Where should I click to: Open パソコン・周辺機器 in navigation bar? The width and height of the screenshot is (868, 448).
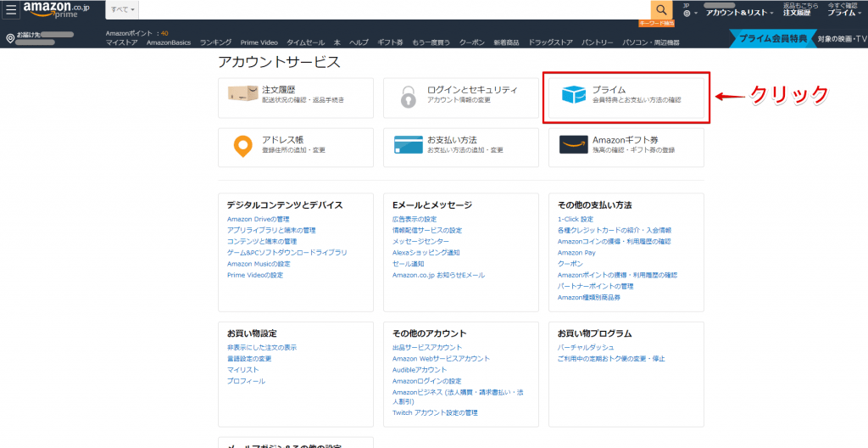(x=650, y=42)
